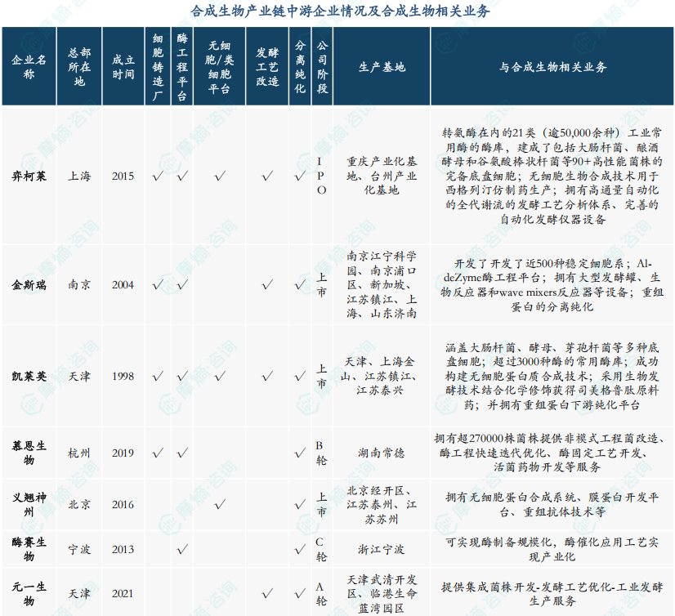Viewport: 675px width, 616px height.
Task: Click 上市 stage in the 凯莱英 row
Action: coord(322,377)
